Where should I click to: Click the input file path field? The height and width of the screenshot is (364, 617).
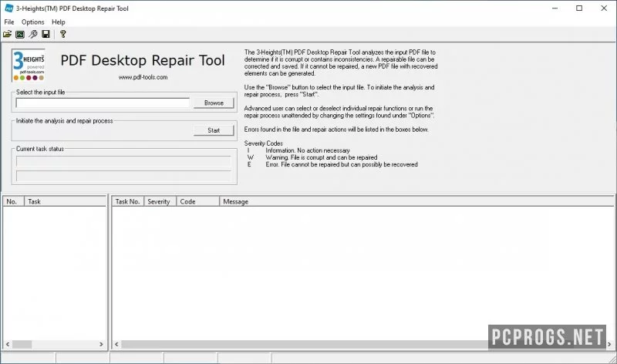103,103
